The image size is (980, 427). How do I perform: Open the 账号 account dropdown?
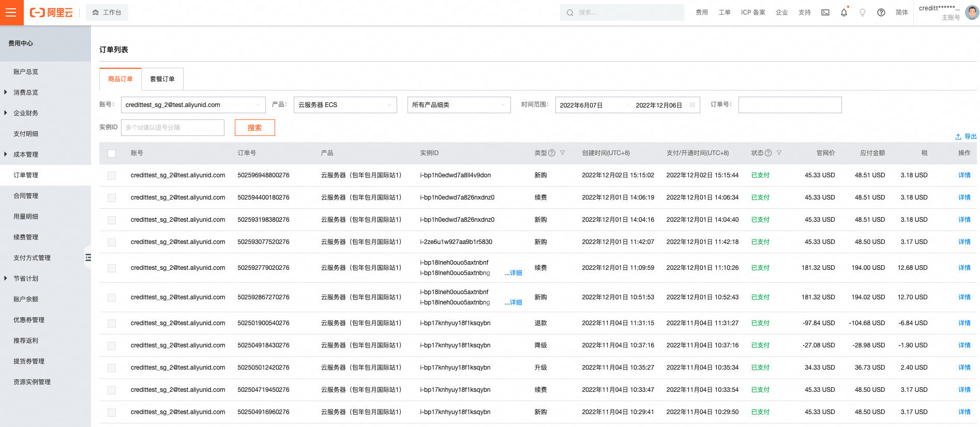(x=193, y=105)
